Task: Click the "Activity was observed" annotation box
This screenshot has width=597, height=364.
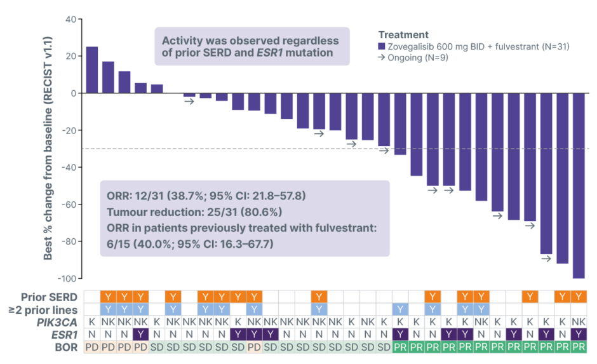Action: pyautogui.click(x=252, y=46)
